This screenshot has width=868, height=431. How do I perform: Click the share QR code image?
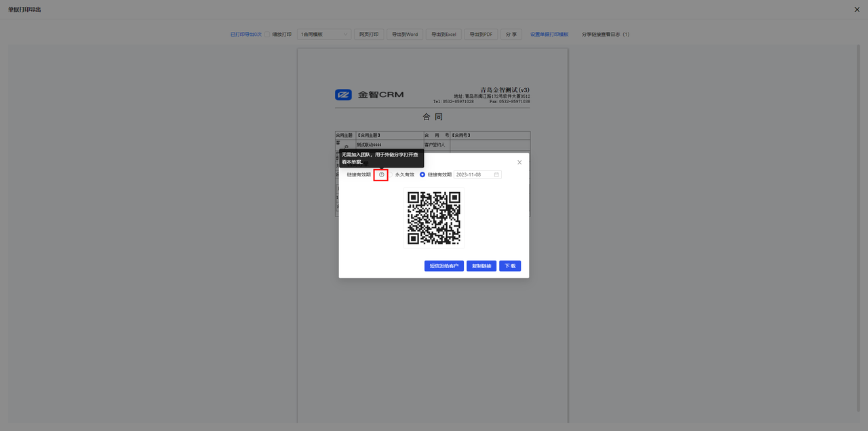(x=434, y=218)
